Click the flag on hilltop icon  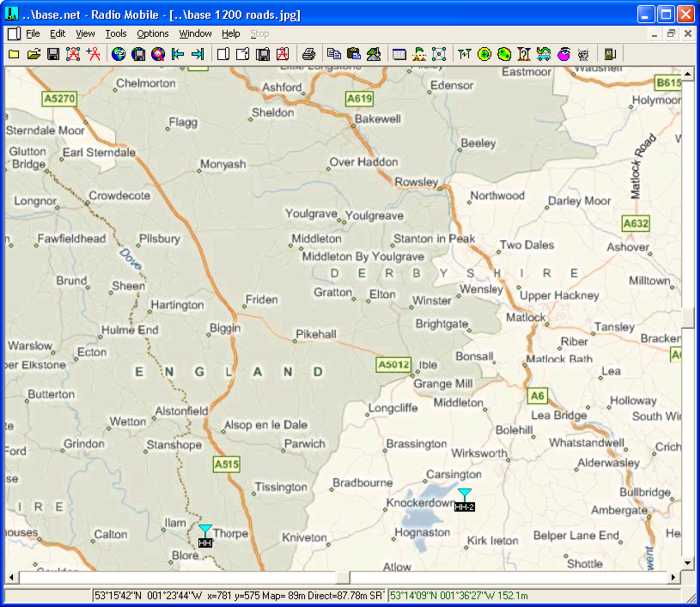pyautogui.click(x=419, y=54)
